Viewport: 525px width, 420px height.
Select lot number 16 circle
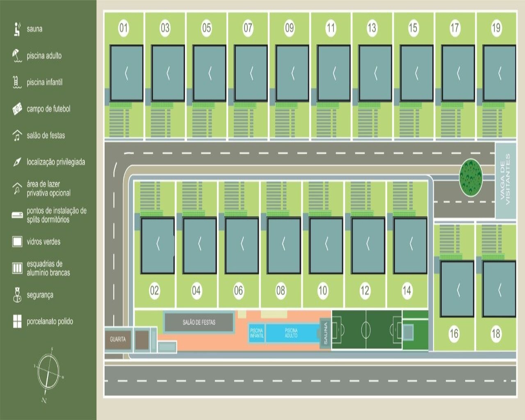454,333
